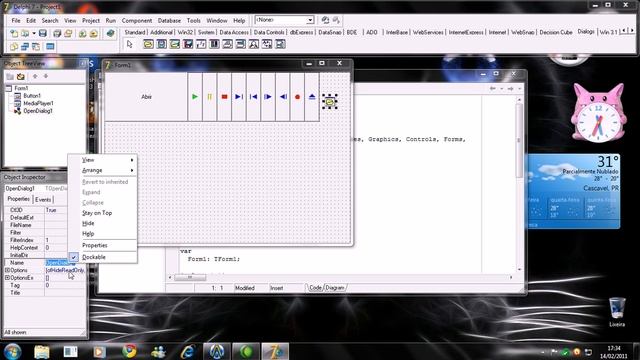The image size is (640, 360).
Task: Pick the PrinterSetupDialog palette component
Action: click(241, 44)
